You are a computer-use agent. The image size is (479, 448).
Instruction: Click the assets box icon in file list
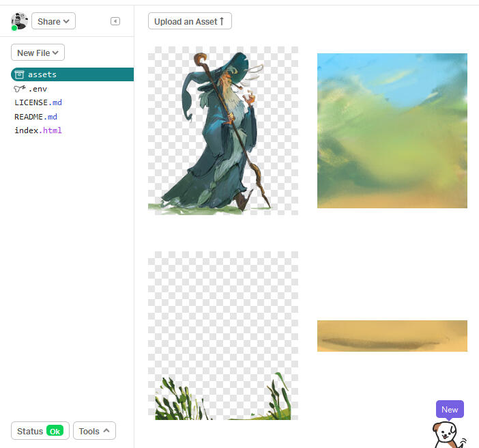19,74
